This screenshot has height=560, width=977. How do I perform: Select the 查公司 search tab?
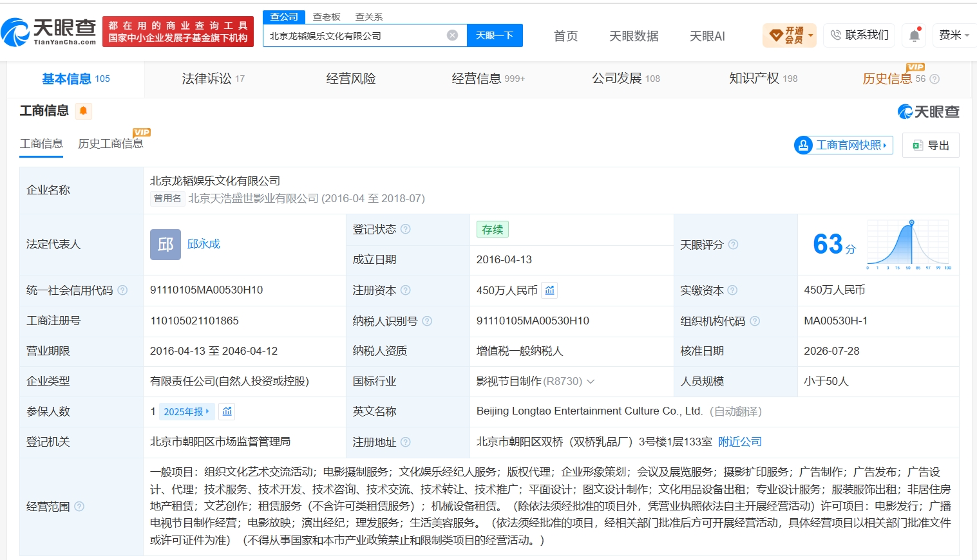pos(284,17)
